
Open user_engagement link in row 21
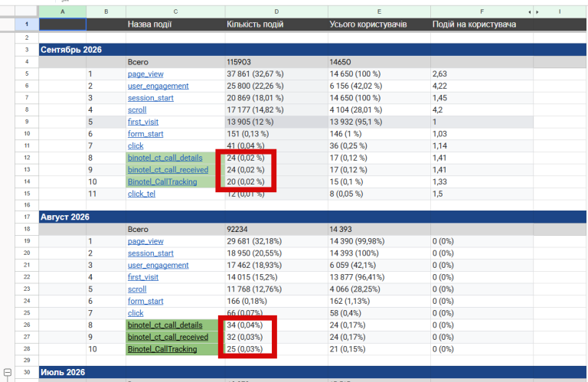158,265
